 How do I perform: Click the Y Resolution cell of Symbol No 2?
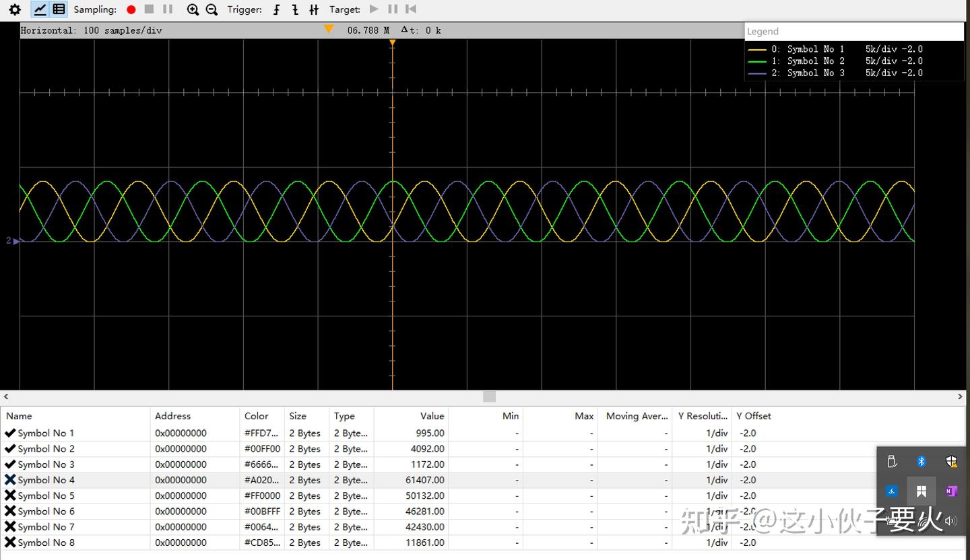coord(702,449)
